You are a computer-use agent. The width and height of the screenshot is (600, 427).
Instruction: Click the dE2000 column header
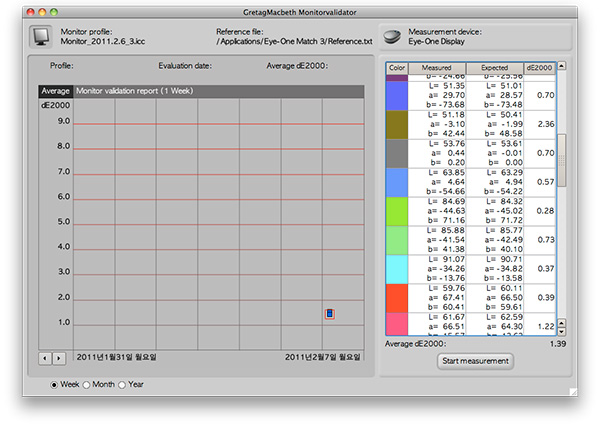point(541,67)
